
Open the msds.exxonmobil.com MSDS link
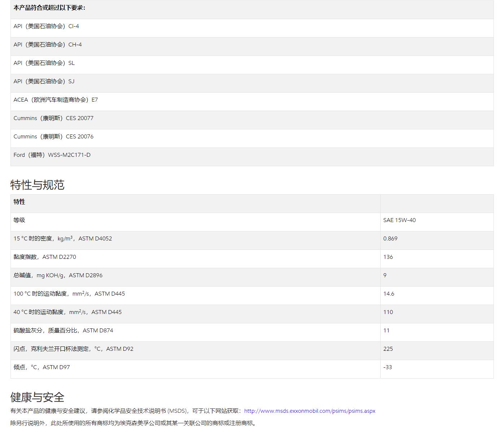(310, 411)
